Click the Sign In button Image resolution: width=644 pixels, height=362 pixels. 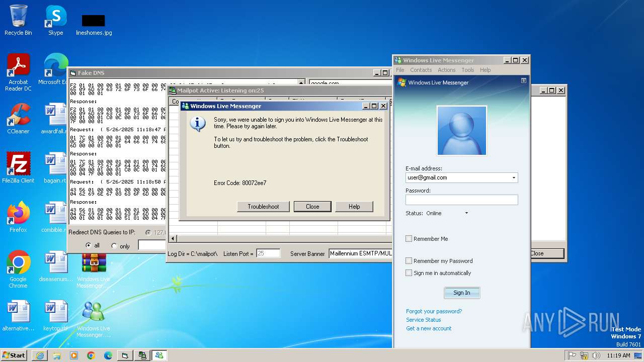click(x=462, y=293)
